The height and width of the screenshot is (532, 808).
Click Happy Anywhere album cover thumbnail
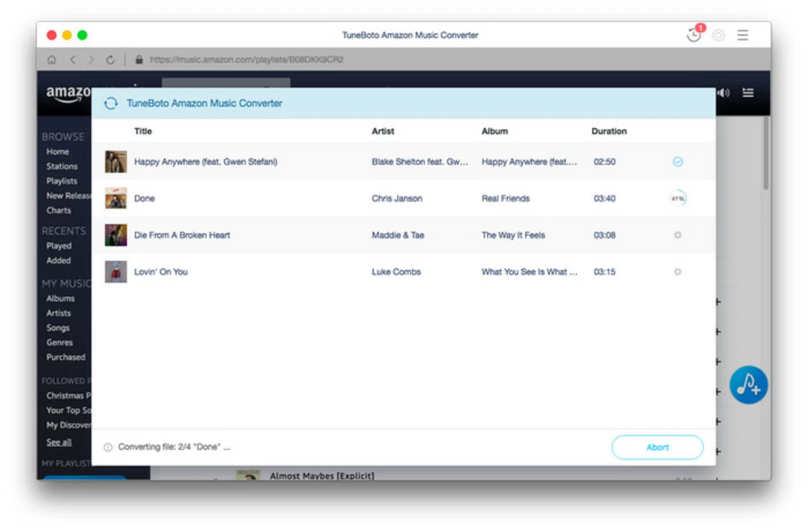click(x=116, y=162)
